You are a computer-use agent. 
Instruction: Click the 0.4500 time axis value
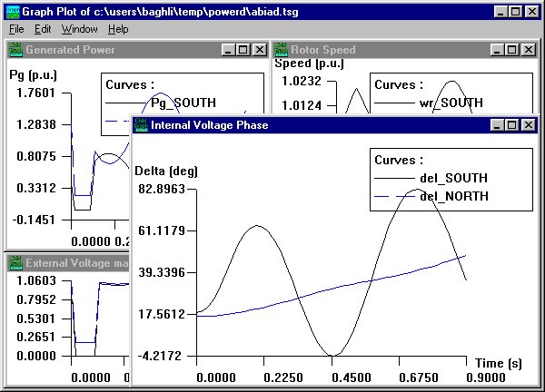(352, 377)
